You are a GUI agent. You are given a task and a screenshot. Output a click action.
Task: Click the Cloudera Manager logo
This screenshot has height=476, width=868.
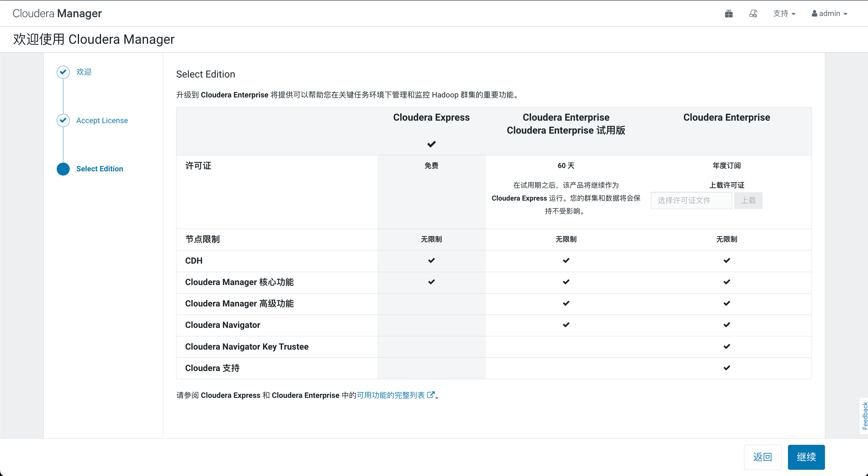click(57, 14)
